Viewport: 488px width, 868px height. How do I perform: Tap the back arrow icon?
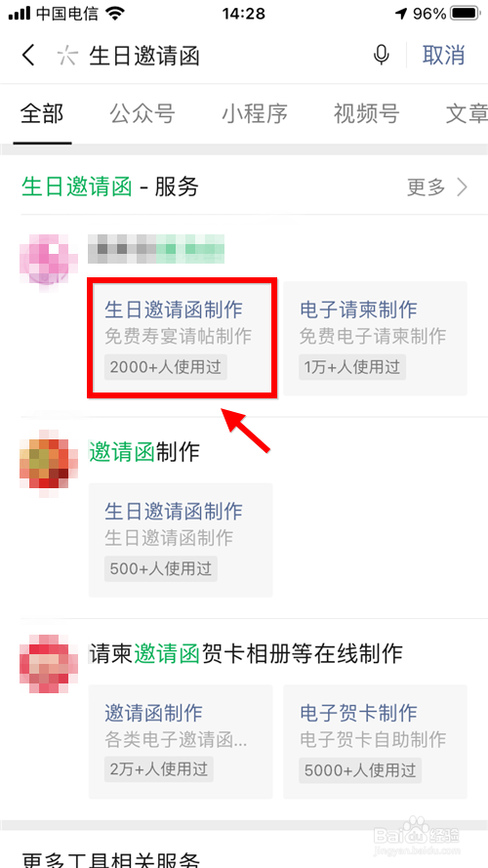tap(28, 56)
